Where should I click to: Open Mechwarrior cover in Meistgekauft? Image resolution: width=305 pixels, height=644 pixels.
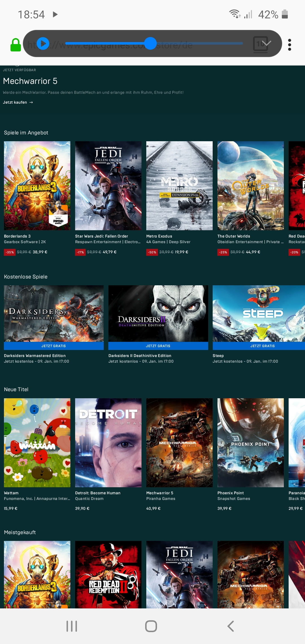pos(250,575)
